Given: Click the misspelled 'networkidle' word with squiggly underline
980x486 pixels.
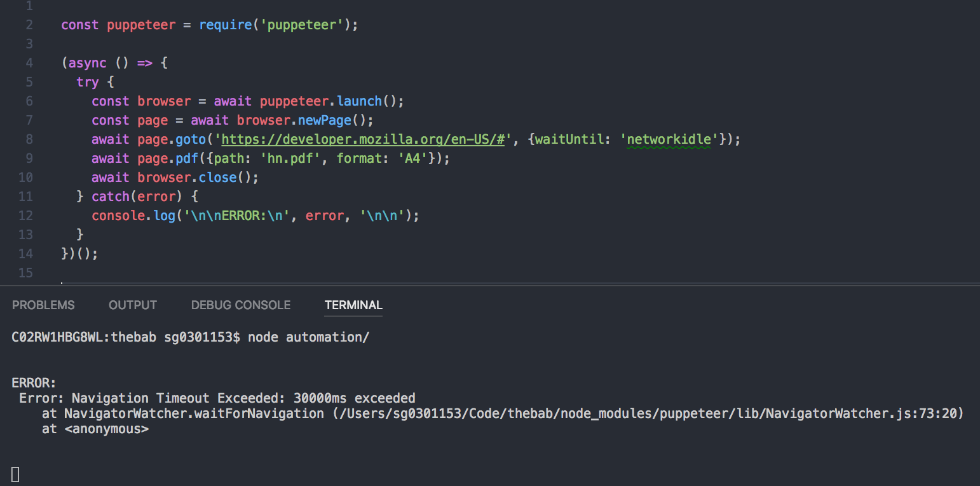Looking at the screenshot, I should pos(668,139).
